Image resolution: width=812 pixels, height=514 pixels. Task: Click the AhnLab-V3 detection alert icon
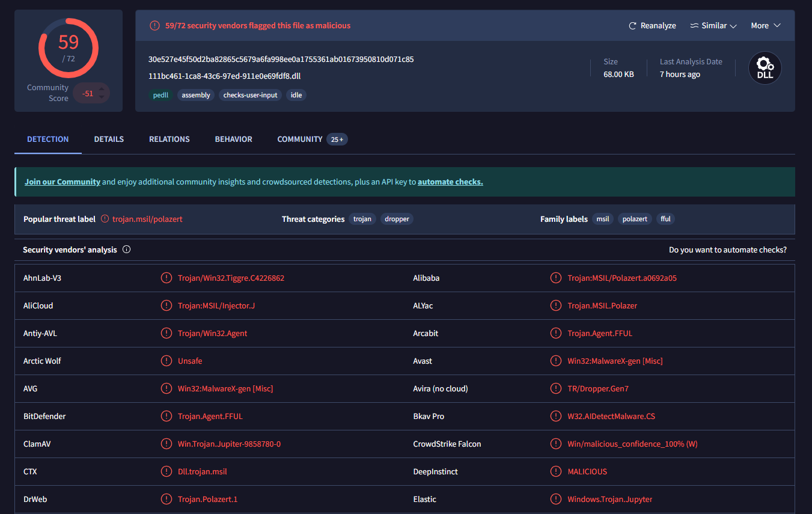click(x=166, y=278)
